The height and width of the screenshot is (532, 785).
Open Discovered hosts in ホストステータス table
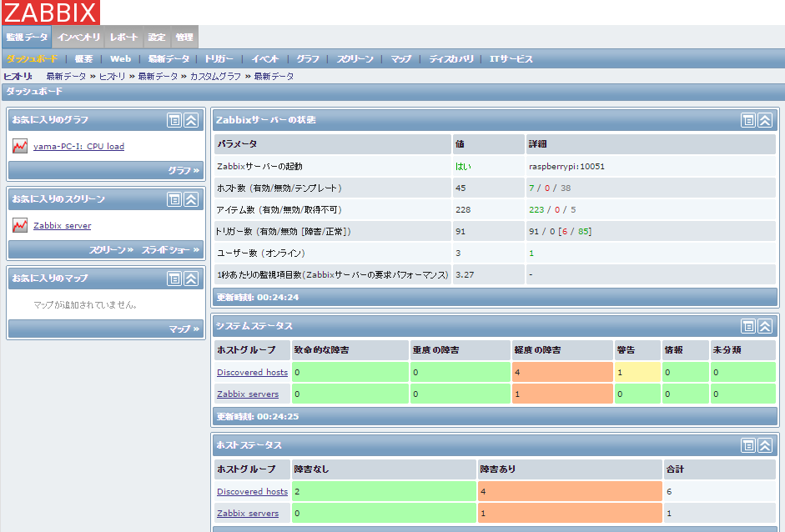252,491
